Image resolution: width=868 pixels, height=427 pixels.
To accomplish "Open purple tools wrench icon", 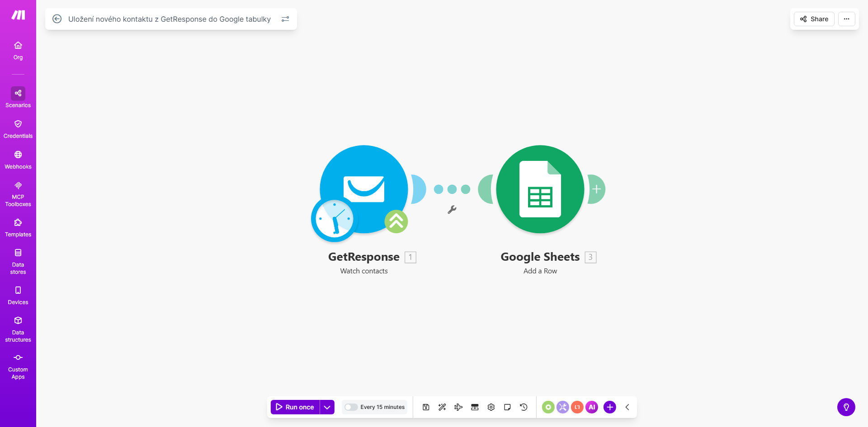I will pyautogui.click(x=563, y=407).
